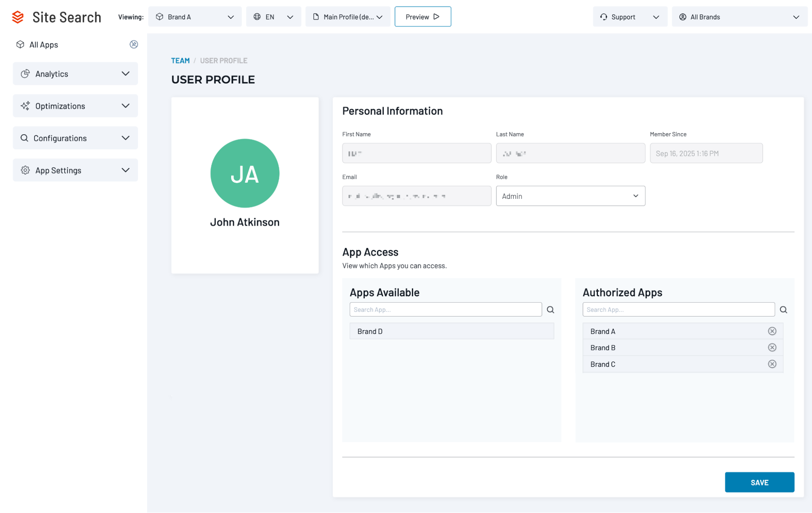Open the Main Profile dropdown
The width and height of the screenshot is (812, 513).
(348, 17)
